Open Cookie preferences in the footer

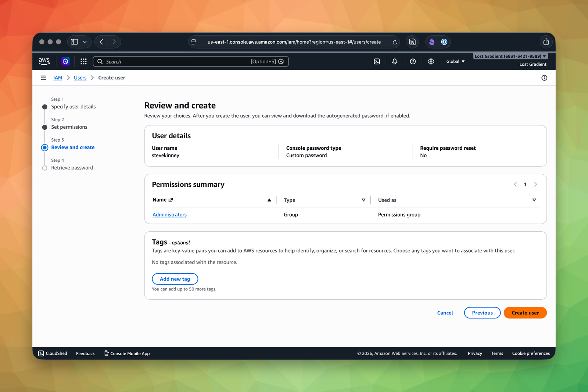pos(531,353)
